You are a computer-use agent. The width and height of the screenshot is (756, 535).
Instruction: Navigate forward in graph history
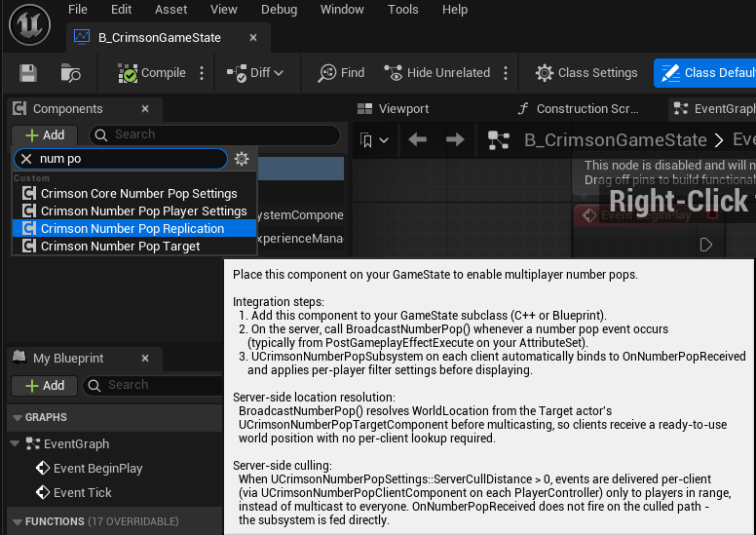click(x=455, y=140)
